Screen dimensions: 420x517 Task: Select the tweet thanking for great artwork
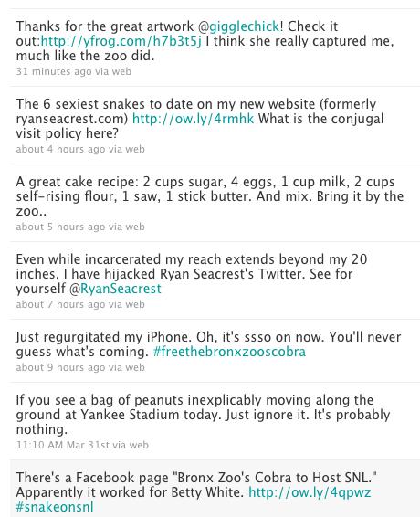tap(205, 41)
